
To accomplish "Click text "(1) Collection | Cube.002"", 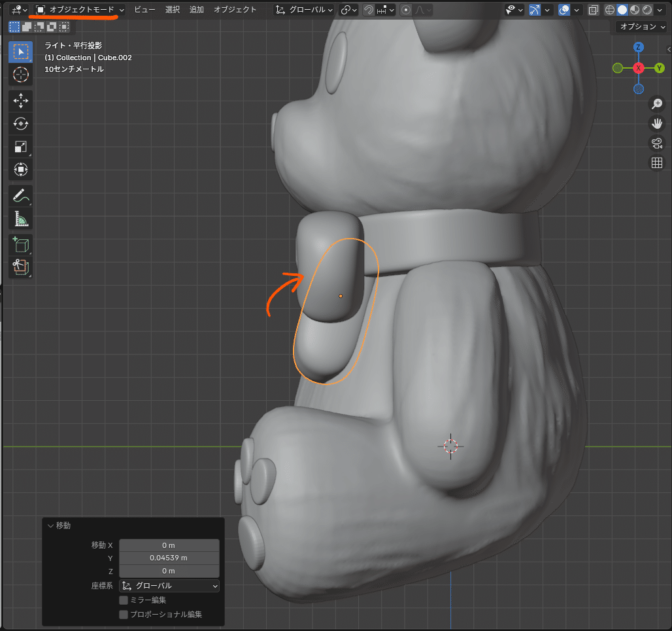I will 88,58.
